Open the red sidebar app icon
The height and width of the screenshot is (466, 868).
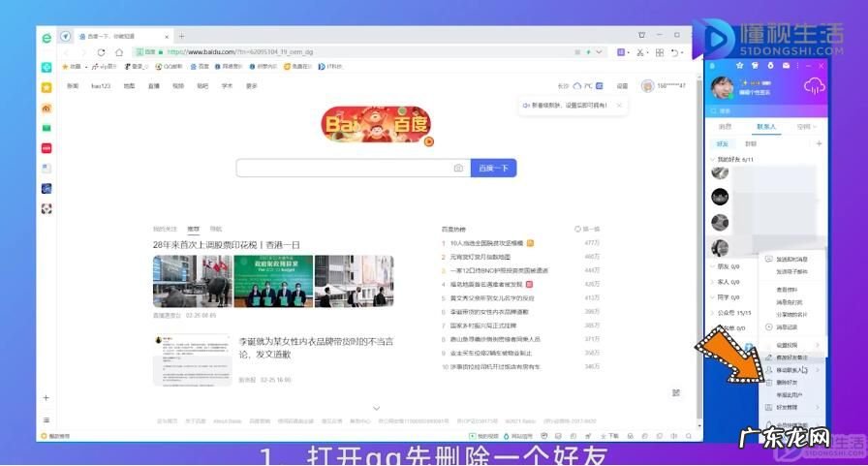46,148
